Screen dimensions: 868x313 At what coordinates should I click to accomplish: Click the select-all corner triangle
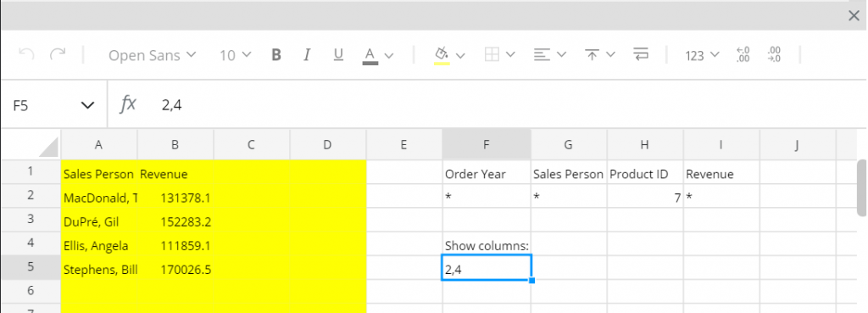pos(47,148)
